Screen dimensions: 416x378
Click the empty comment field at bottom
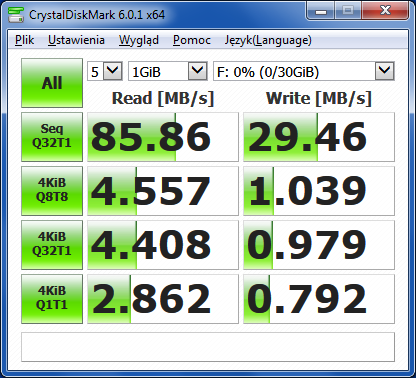pyautogui.click(x=208, y=347)
